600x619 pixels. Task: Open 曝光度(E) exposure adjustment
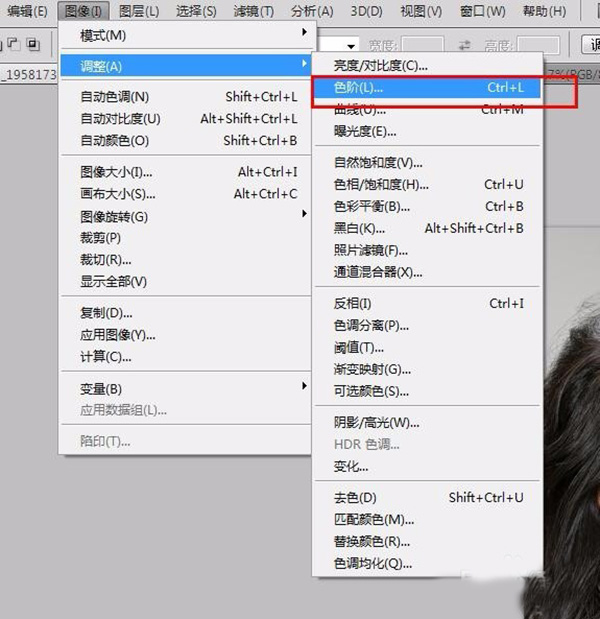point(428,131)
